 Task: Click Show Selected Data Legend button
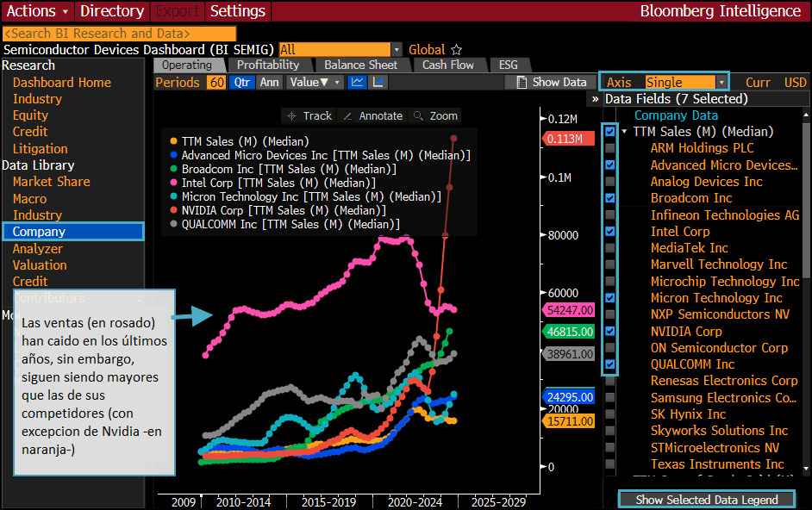click(706, 500)
